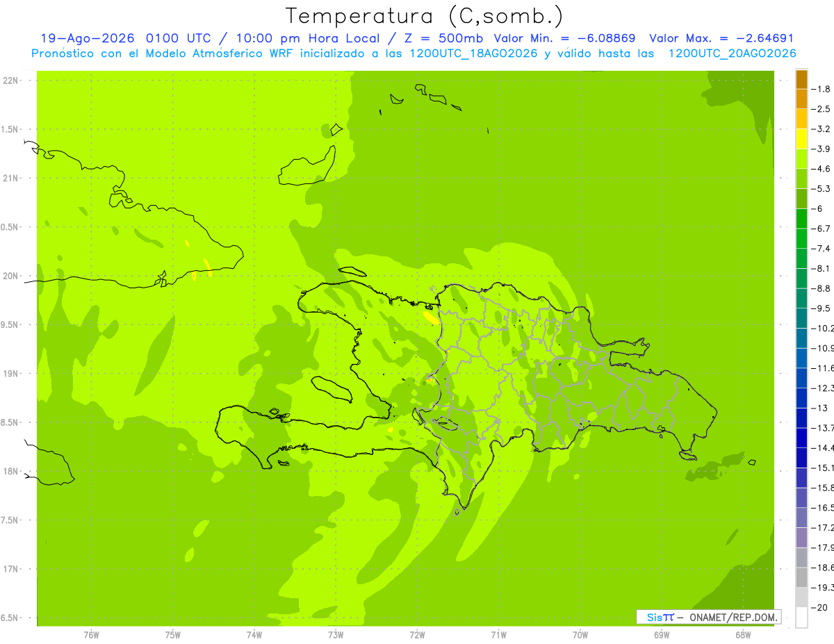Select the "74W" longitude label

coord(254,635)
